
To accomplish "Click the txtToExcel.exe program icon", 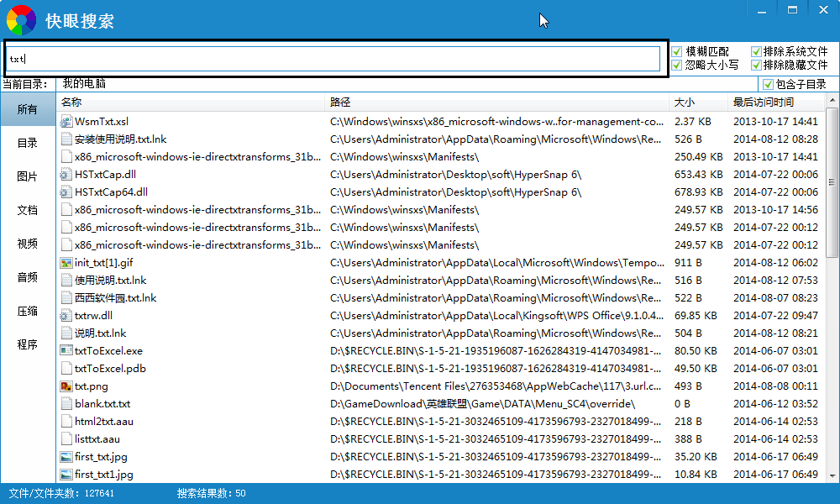I will [x=67, y=351].
